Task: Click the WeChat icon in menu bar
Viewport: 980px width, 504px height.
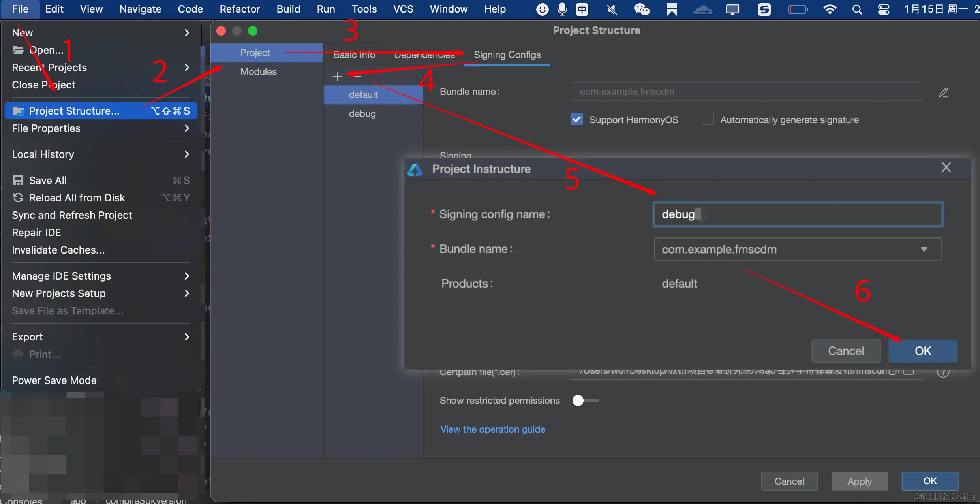Action: point(641,9)
